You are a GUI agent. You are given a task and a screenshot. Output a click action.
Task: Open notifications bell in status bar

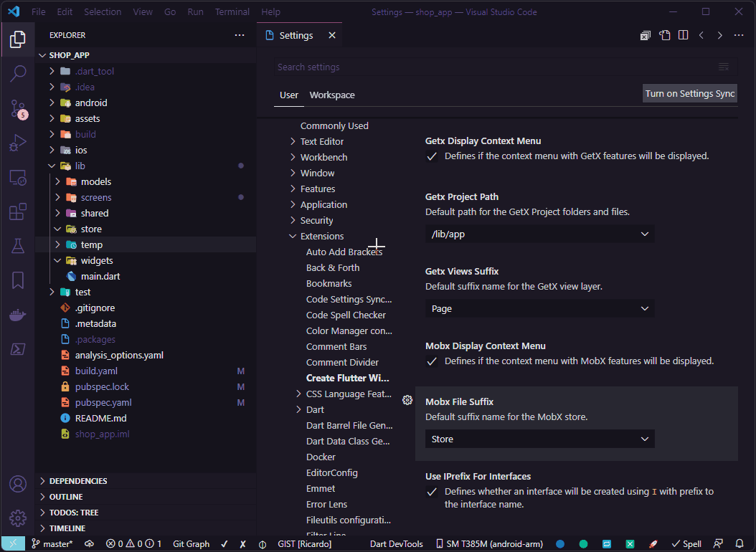click(x=739, y=544)
